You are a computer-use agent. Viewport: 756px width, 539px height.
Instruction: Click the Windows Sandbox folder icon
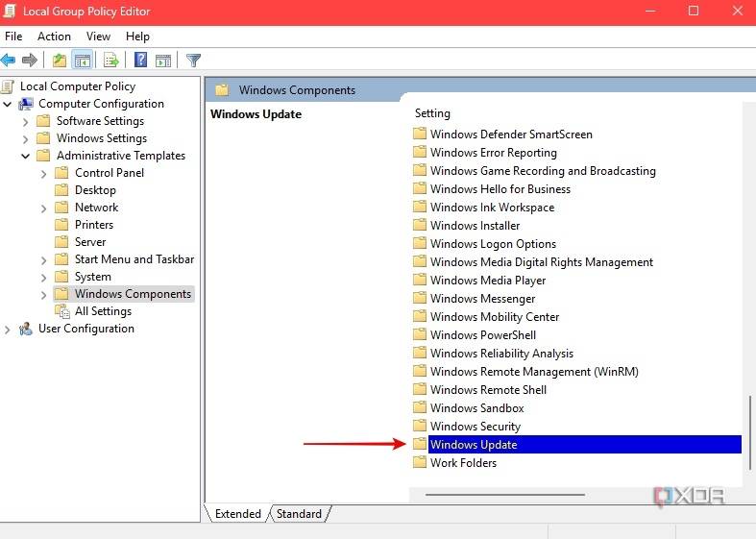[420, 408]
